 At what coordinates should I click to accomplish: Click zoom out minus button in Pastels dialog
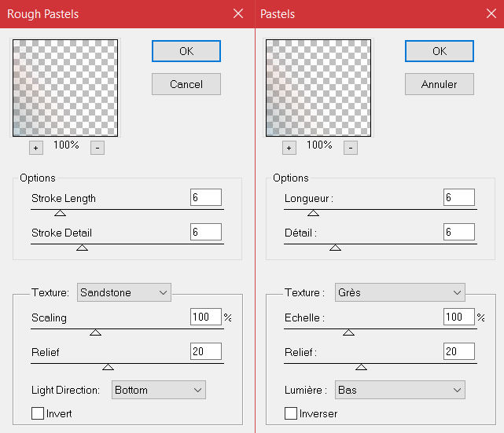(350, 148)
